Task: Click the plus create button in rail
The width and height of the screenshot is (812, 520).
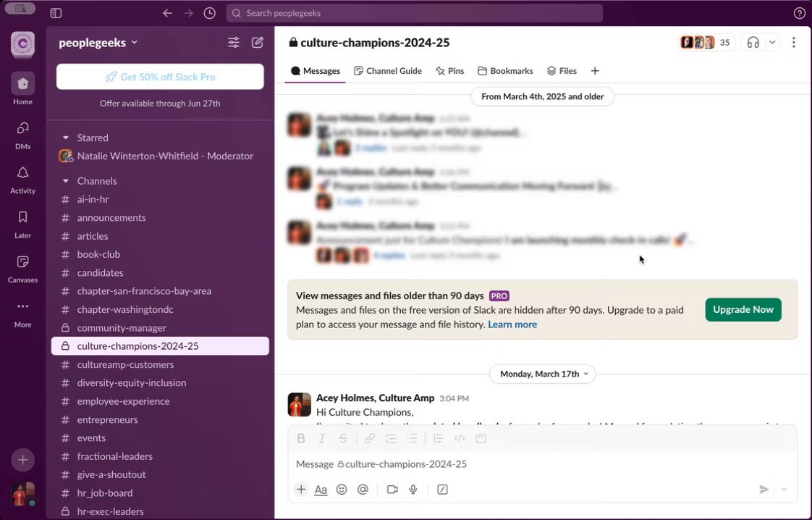Action: tap(22, 460)
